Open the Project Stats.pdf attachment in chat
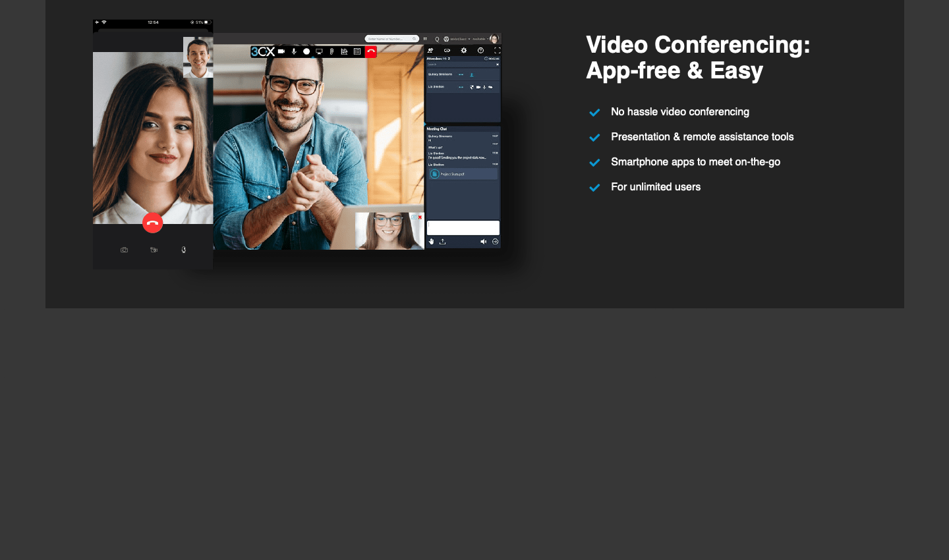 (x=453, y=174)
